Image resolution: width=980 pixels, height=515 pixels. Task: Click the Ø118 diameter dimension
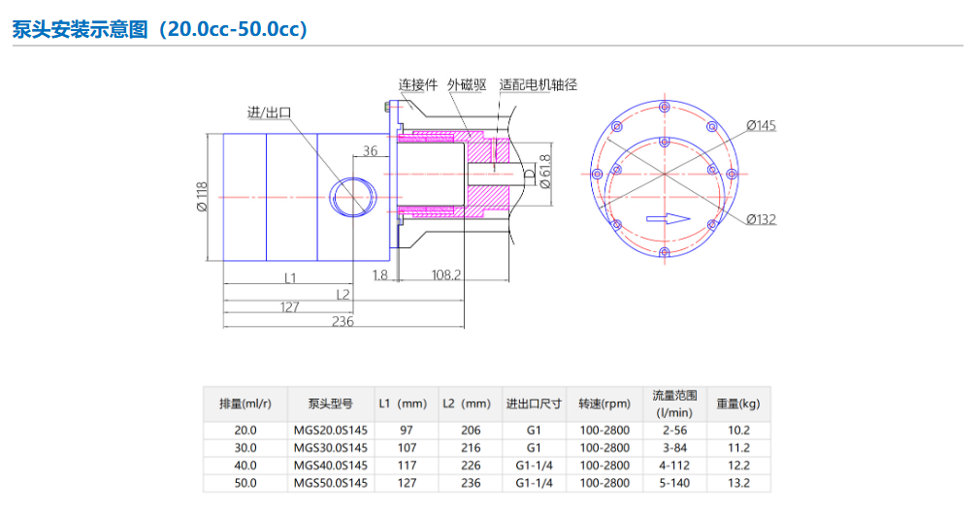click(203, 195)
